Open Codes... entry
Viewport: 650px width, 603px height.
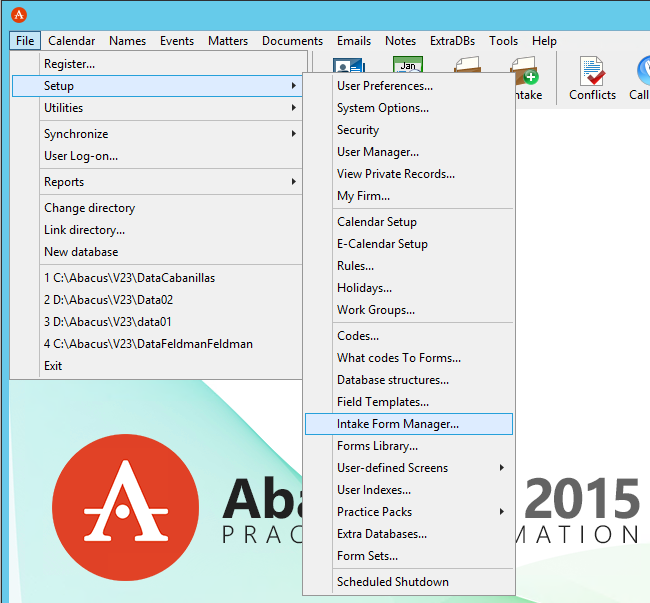[x=409, y=336]
